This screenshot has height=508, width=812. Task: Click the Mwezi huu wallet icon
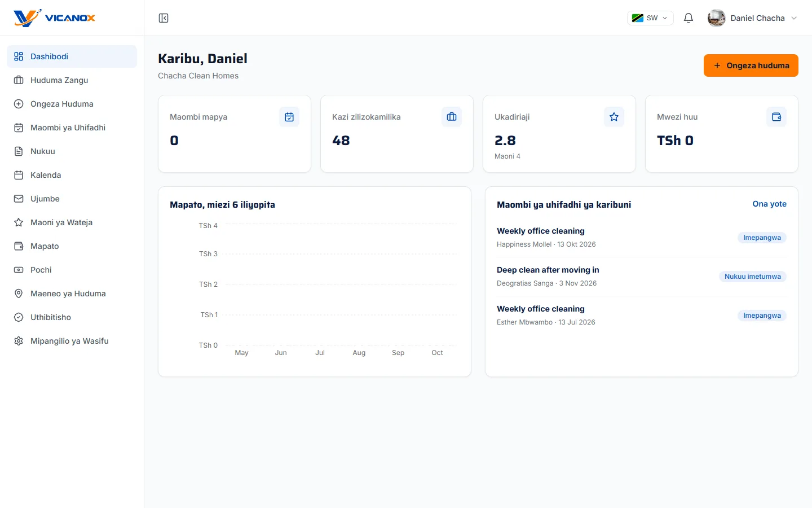(776, 117)
